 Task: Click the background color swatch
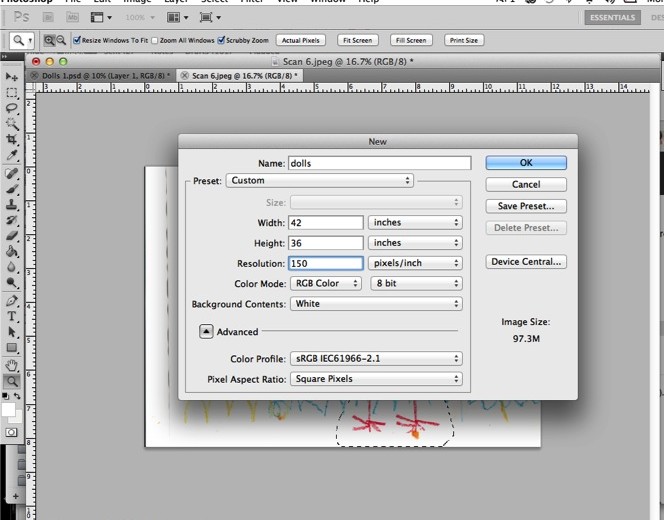[18, 419]
